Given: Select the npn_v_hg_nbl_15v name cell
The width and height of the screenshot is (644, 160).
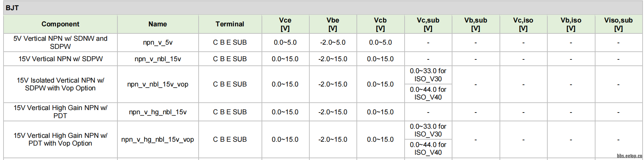Looking at the screenshot, I should [157, 112].
